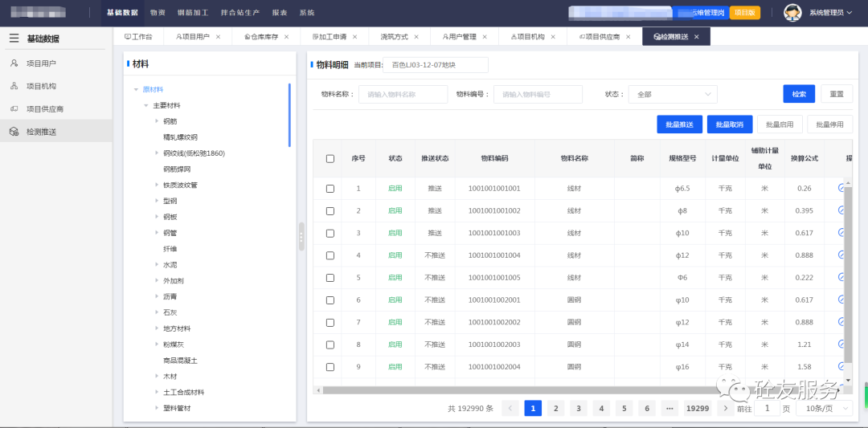
Task: Go to the next page using arrow
Action: tap(726, 408)
